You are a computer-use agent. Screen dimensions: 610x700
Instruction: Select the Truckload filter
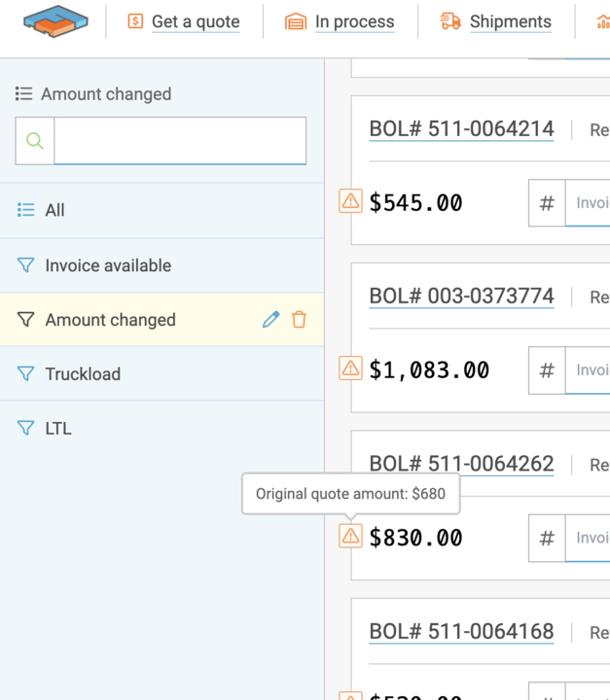[x=83, y=374]
